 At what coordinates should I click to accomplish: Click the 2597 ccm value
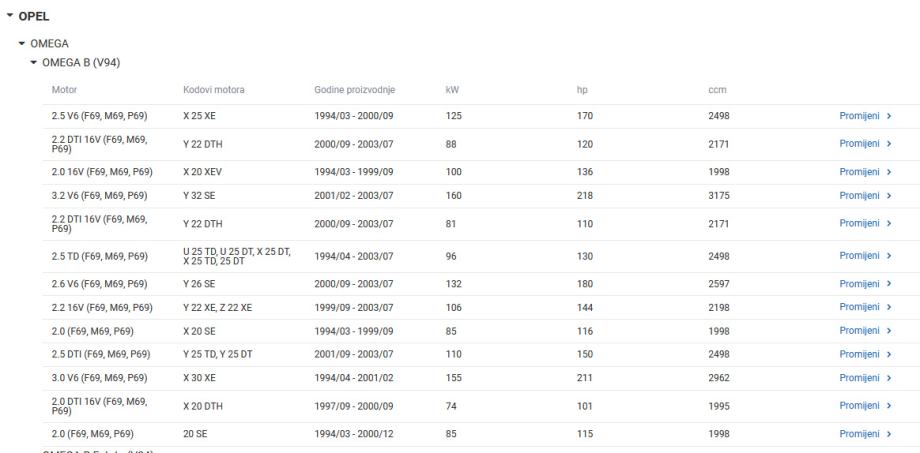tap(719, 284)
